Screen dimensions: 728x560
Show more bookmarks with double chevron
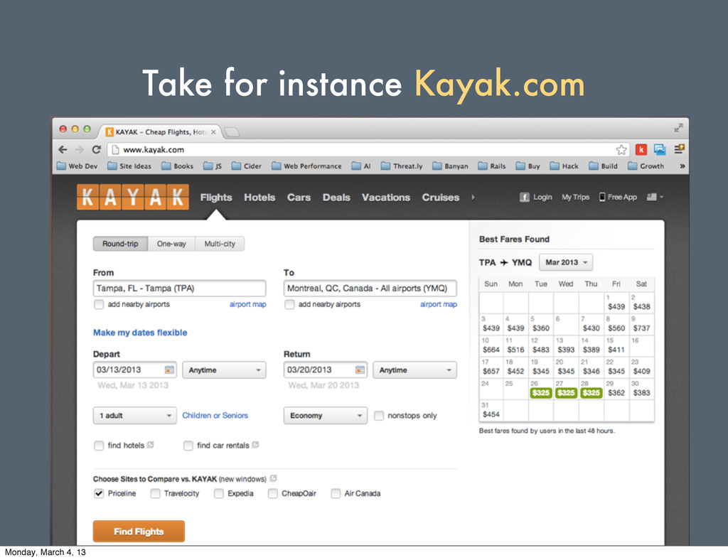tap(682, 166)
